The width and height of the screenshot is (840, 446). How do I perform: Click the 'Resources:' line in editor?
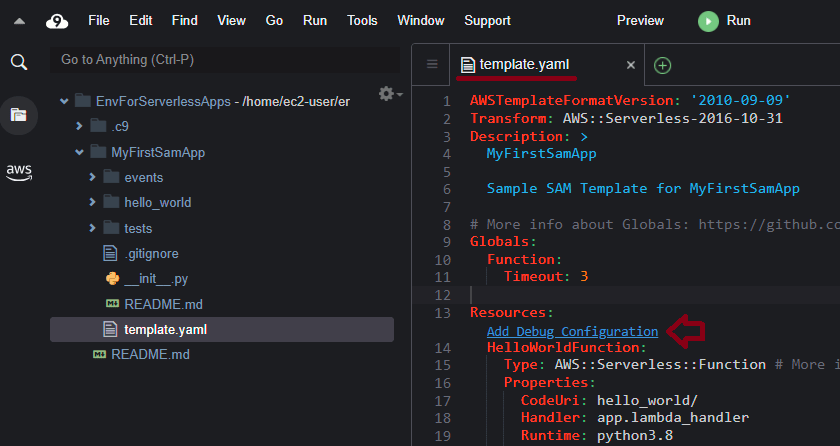click(512, 312)
